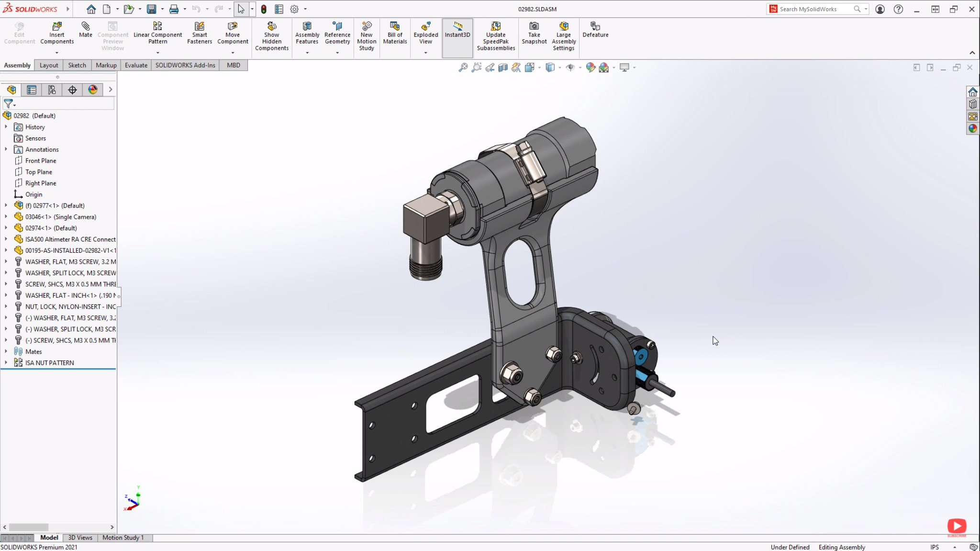
Task: Expand the History tree item
Action: click(x=6, y=127)
